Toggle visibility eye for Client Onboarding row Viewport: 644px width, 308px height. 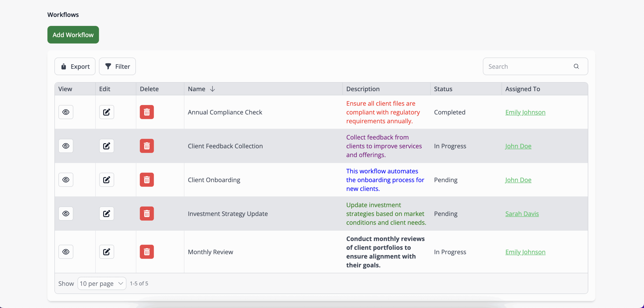[66, 180]
